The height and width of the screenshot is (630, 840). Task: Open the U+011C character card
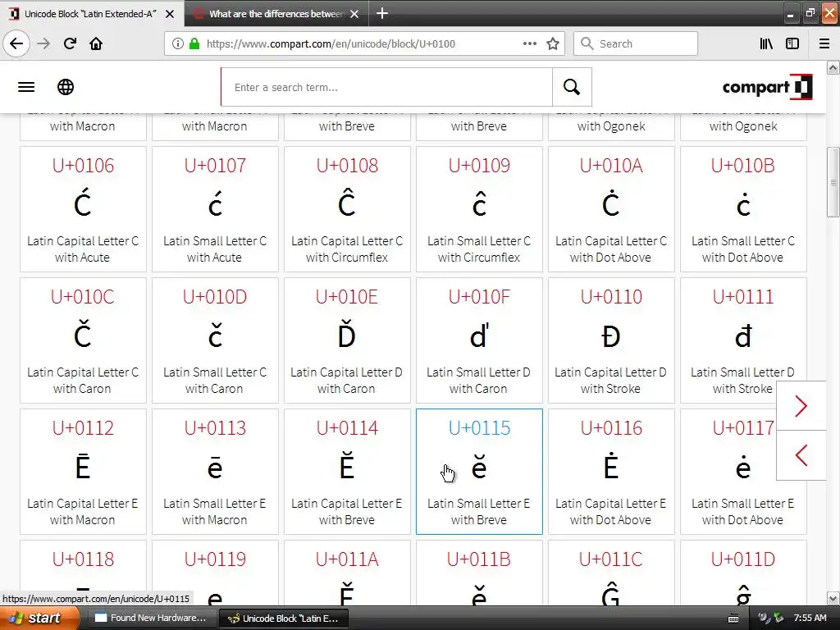[x=611, y=572]
